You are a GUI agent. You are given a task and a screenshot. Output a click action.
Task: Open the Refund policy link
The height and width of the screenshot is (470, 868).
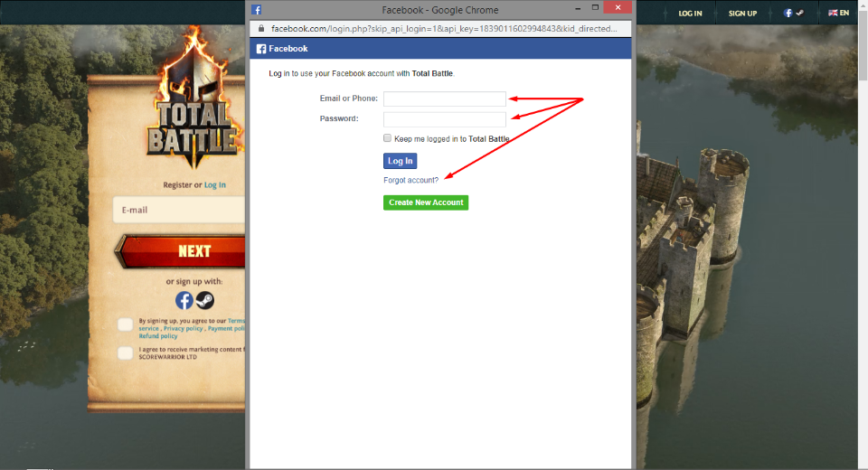tap(158, 336)
